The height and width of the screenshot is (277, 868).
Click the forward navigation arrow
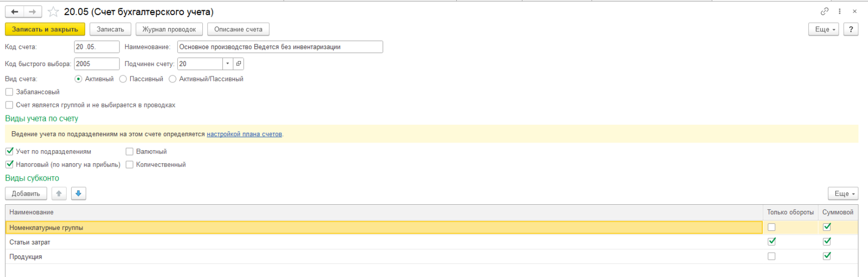tap(33, 11)
